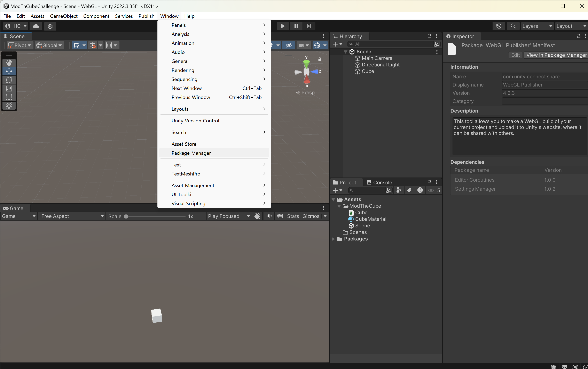Open Unity Cloud icon in toolbar

pyautogui.click(x=36, y=26)
